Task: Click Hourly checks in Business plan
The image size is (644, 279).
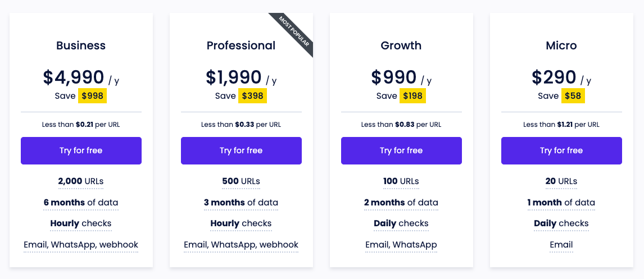Action: click(x=81, y=223)
